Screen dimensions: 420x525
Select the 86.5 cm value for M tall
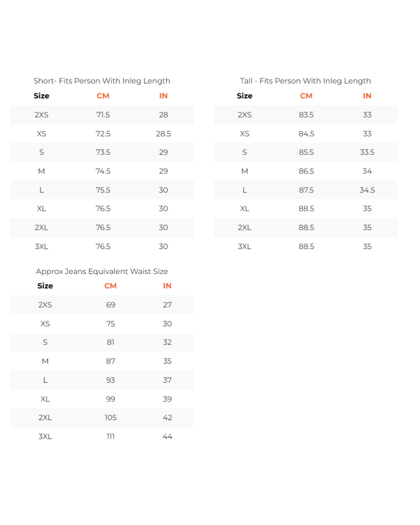pos(306,171)
